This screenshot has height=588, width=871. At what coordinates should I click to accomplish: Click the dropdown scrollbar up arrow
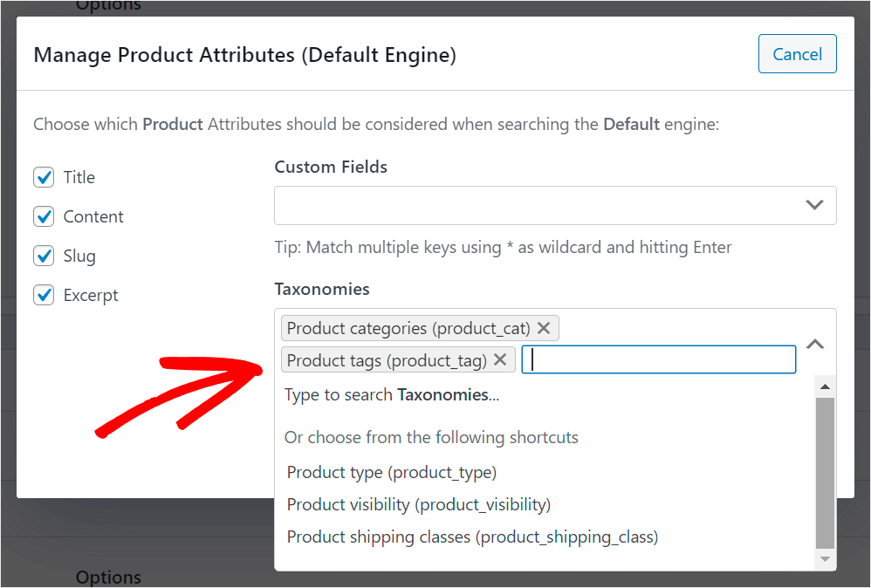pos(825,386)
